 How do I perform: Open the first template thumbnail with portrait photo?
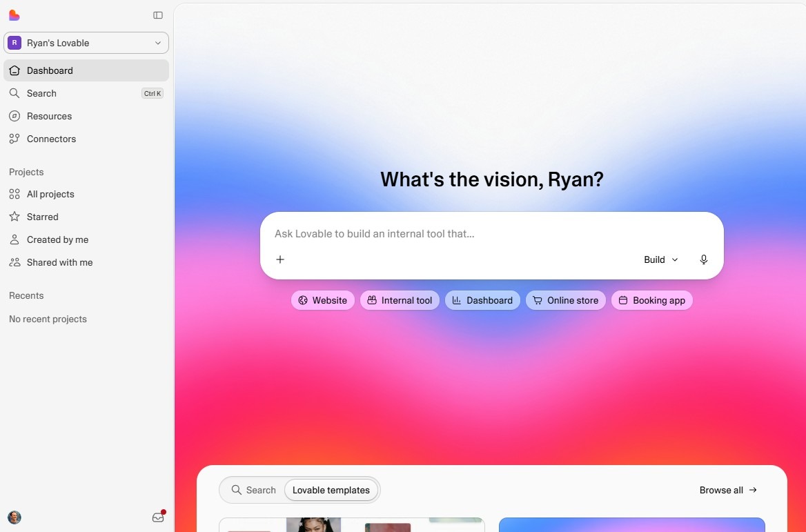click(x=352, y=525)
